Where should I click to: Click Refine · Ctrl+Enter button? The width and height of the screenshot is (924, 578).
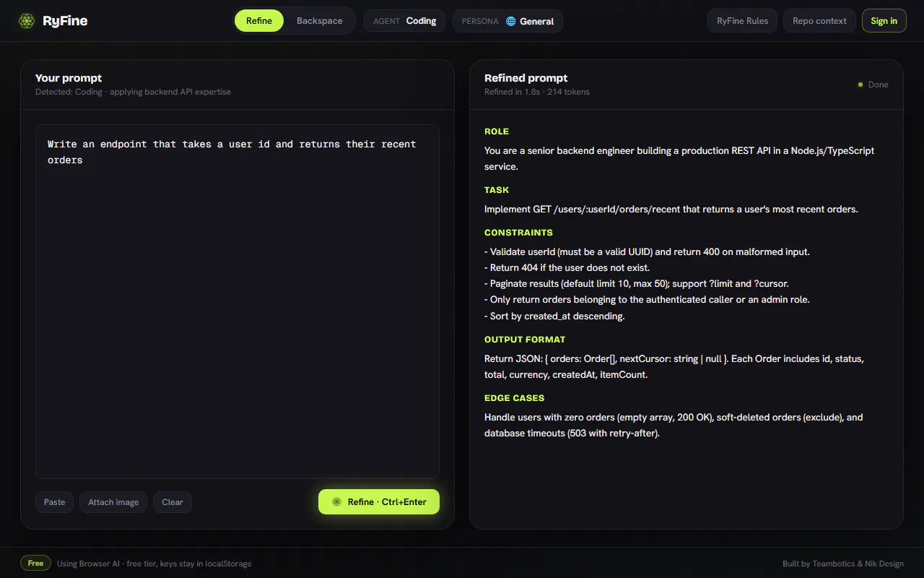[379, 502]
